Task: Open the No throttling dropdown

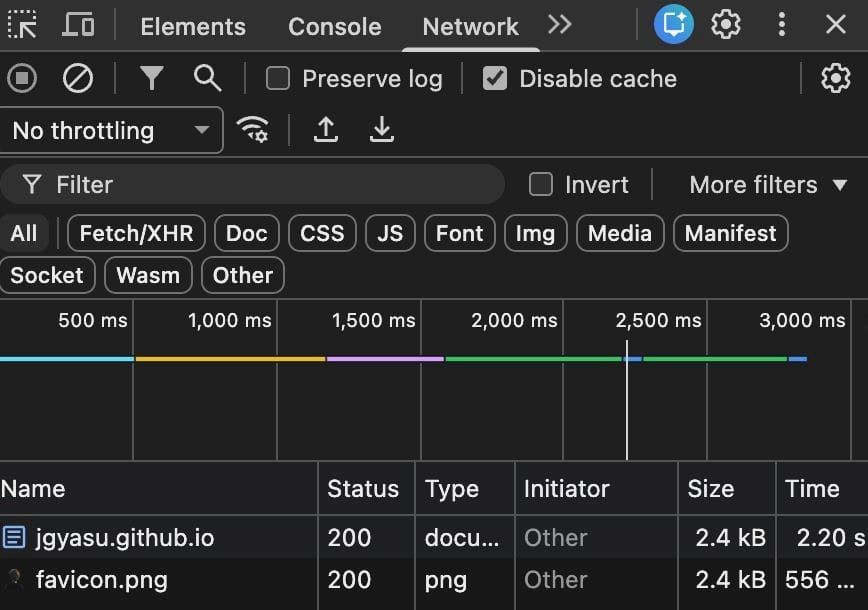Action: click(110, 130)
